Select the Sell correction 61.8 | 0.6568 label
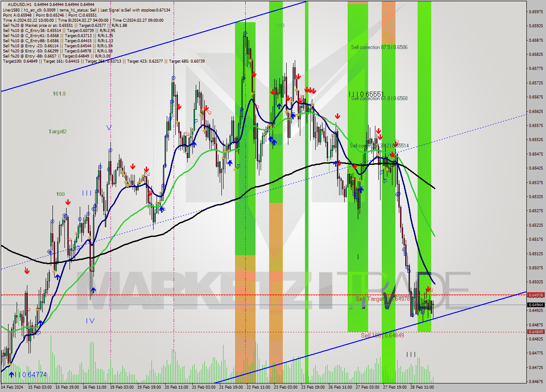 pyautogui.click(x=379, y=98)
